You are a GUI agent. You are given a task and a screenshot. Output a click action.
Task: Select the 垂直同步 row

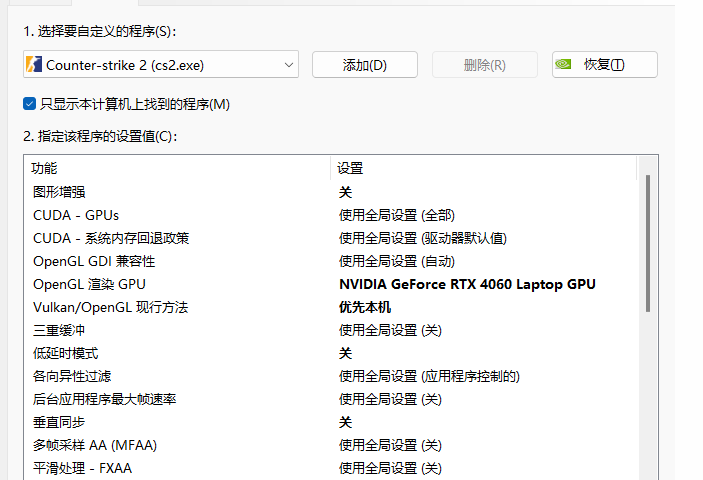tap(331, 422)
